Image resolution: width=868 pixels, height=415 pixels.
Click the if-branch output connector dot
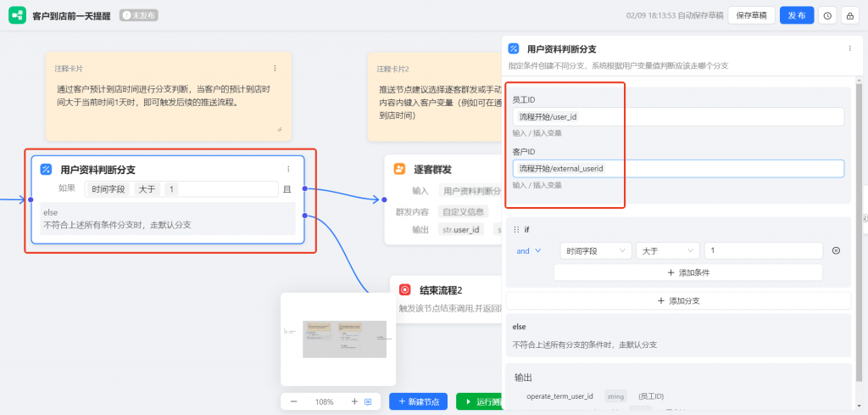tap(304, 188)
